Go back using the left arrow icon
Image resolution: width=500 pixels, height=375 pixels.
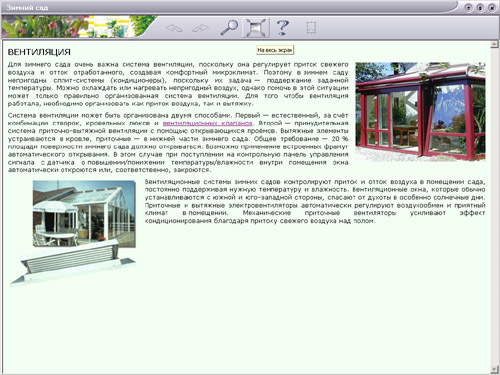[x=174, y=28]
